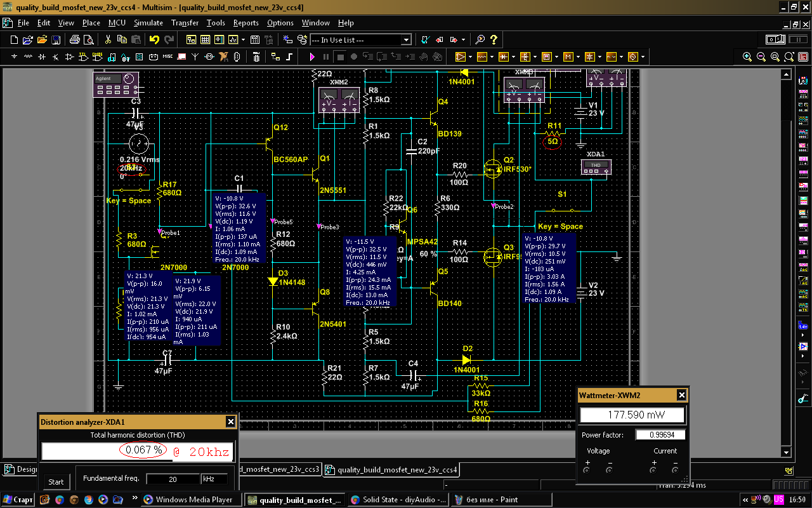Switch to quality_build_mosfet_new_23v_ccs3 tab
Viewport: 812px width, 508px height.
(281, 470)
